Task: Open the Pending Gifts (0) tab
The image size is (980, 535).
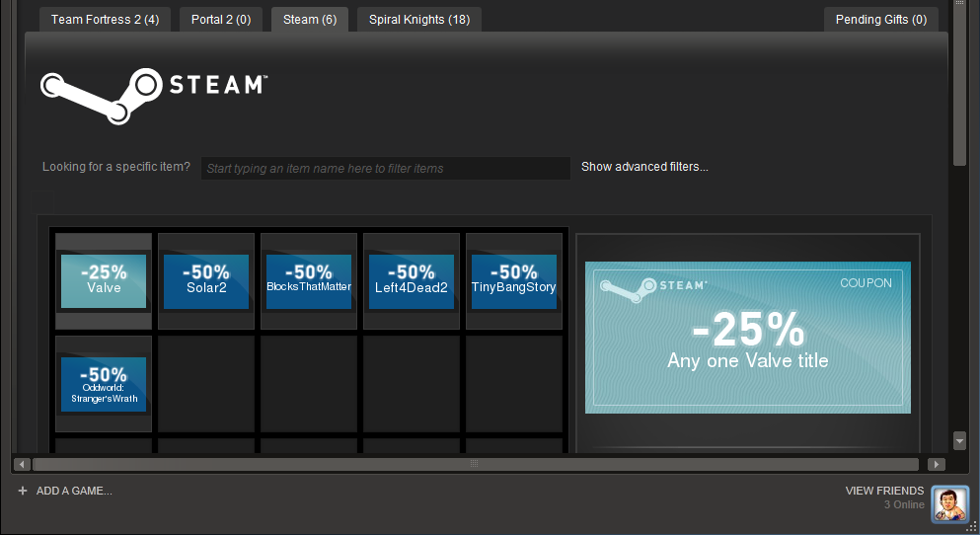Action: pyautogui.click(x=881, y=20)
